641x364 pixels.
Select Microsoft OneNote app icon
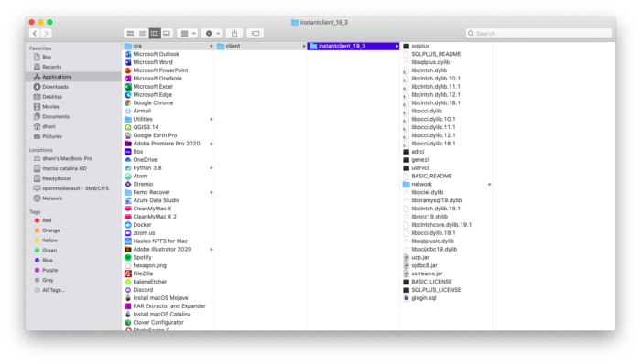(128, 79)
